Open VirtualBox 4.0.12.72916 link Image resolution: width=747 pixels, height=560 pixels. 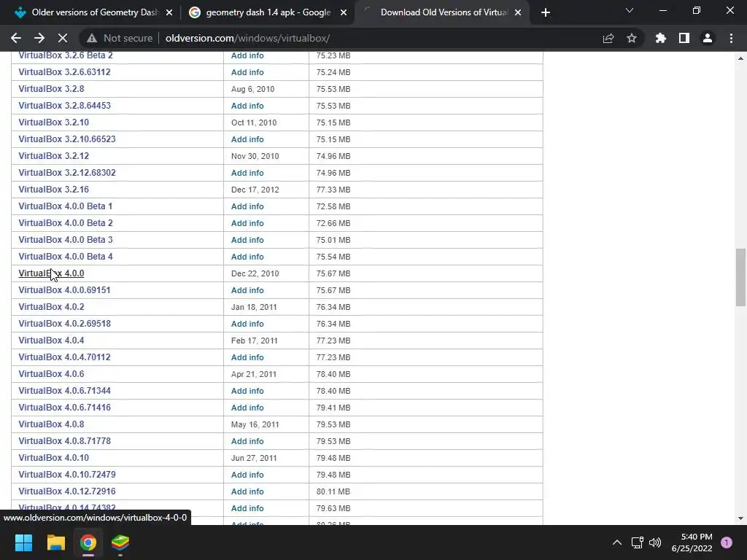[x=66, y=491]
